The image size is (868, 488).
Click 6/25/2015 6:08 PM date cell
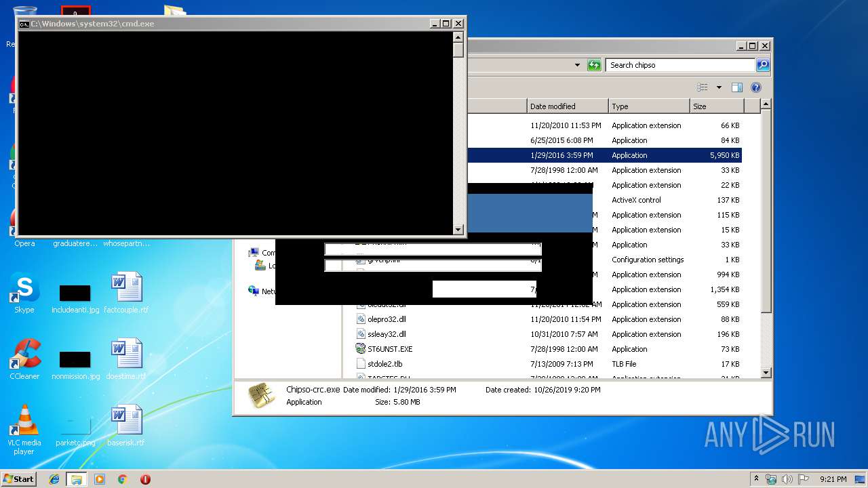click(561, 140)
